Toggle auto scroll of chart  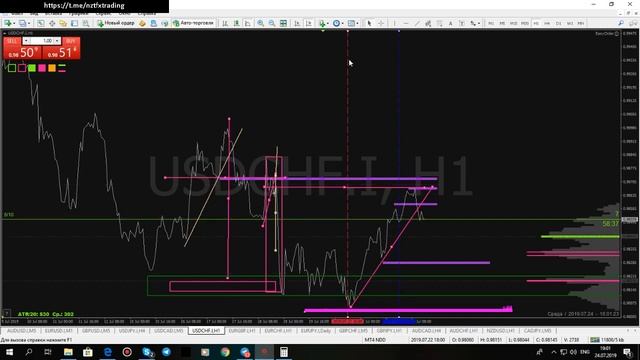(297, 23)
